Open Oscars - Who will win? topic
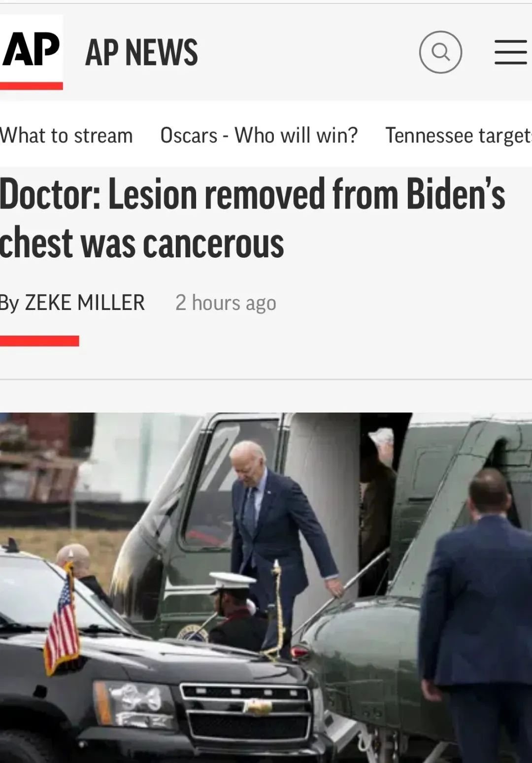This screenshot has width=532, height=763. [259, 135]
